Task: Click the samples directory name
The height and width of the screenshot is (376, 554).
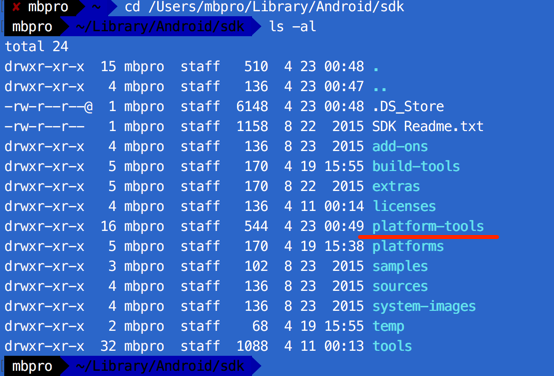Action: (x=400, y=266)
